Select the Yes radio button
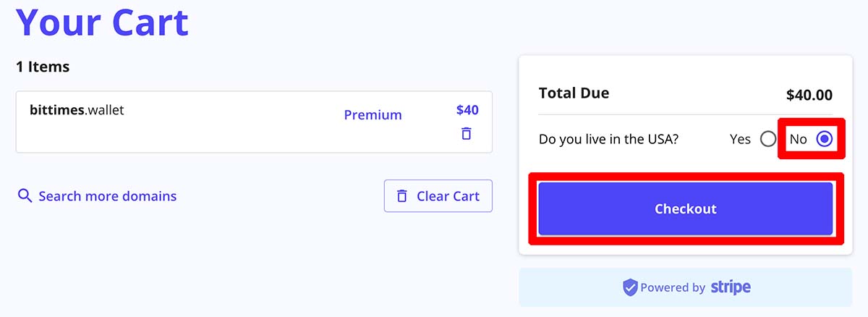Viewport: 868px width, 317px height. click(768, 139)
